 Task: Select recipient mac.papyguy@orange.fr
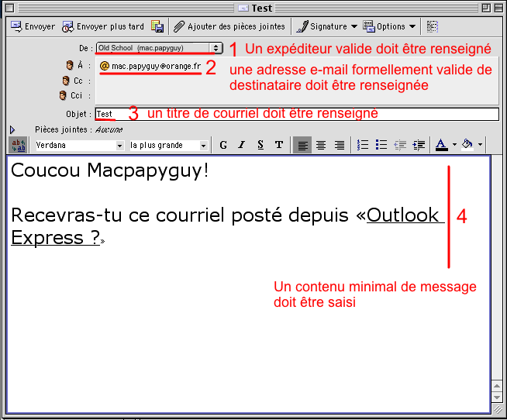coord(150,67)
